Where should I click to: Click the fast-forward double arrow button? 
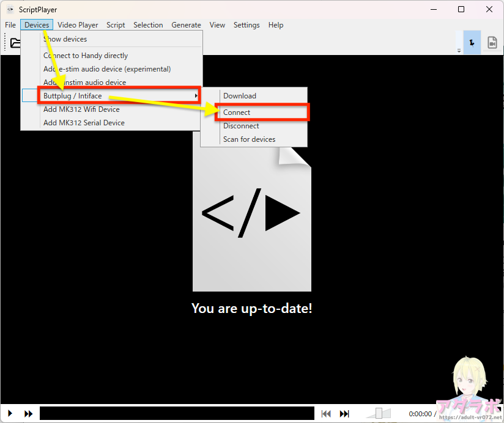(28, 414)
